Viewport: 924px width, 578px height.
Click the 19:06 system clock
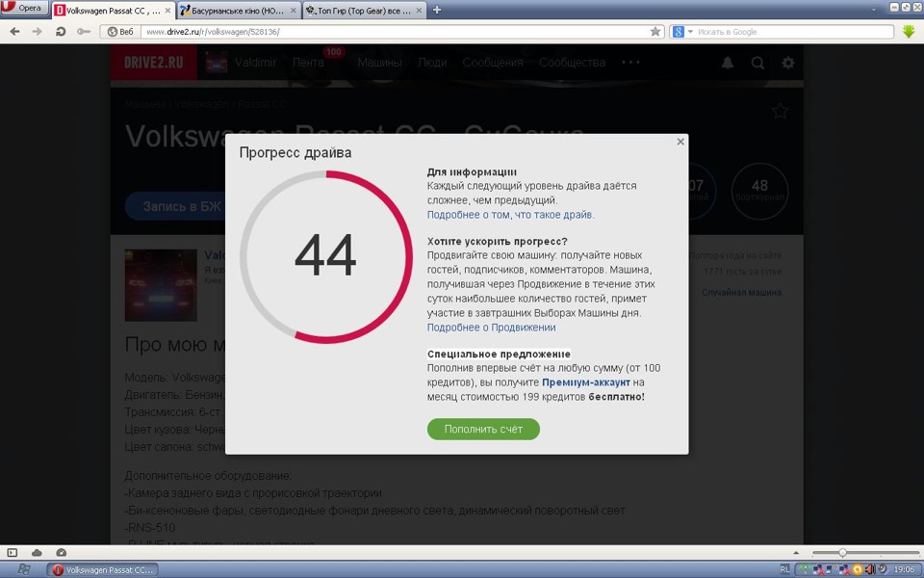coord(904,569)
